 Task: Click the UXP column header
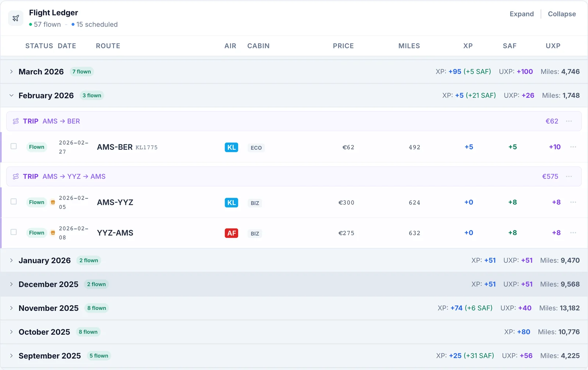[x=553, y=46]
